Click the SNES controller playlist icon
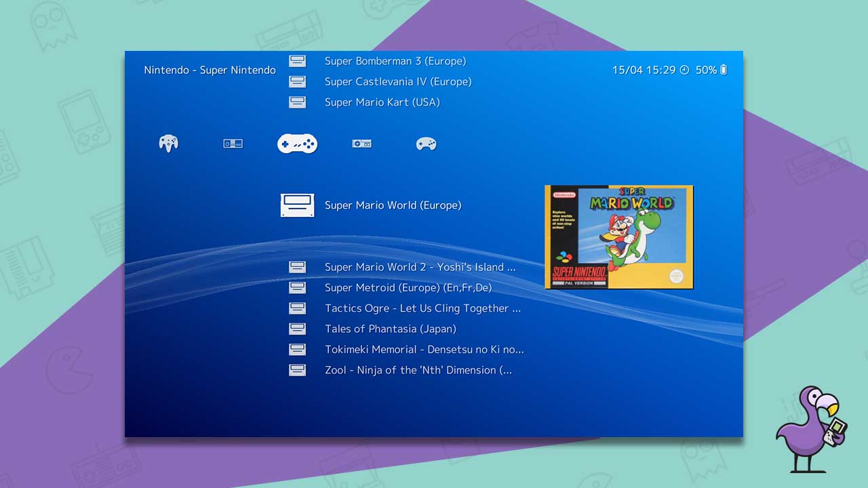868x488 pixels. tap(297, 143)
